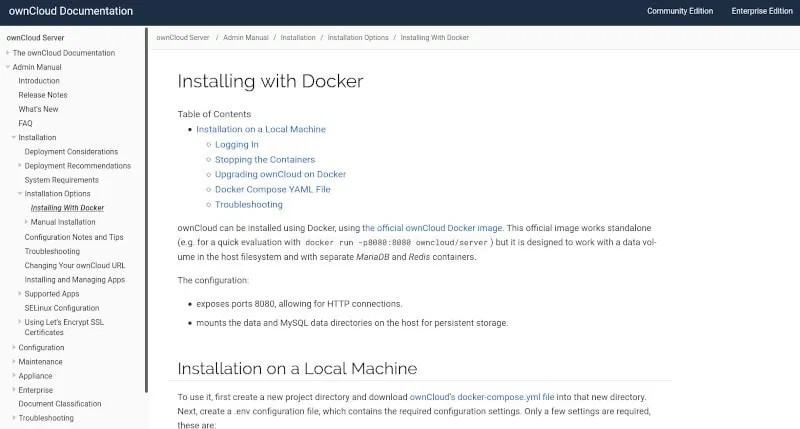Open Configuration Notes and Tips
The height and width of the screenshot is (429, 800).
[x=74, y=237]
